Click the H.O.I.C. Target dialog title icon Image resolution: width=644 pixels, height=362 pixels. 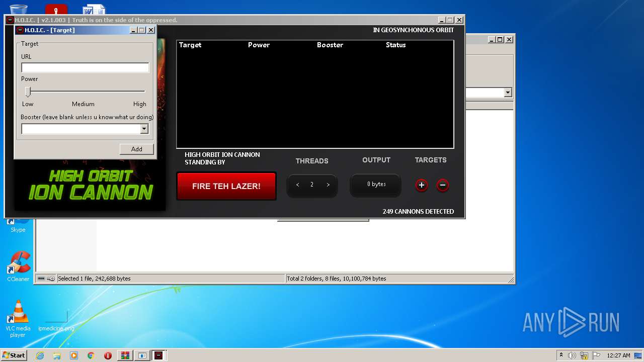pyautogui.click(x=20, y=30)
